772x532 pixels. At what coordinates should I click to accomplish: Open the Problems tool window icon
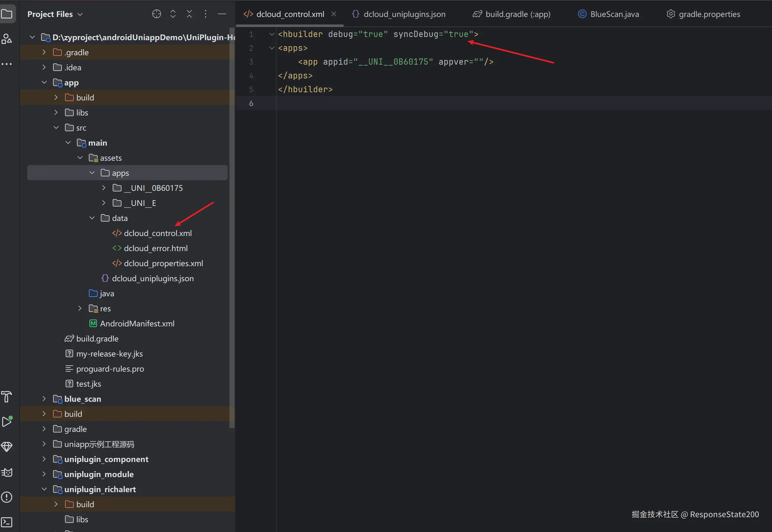click(x=7, y=497)
